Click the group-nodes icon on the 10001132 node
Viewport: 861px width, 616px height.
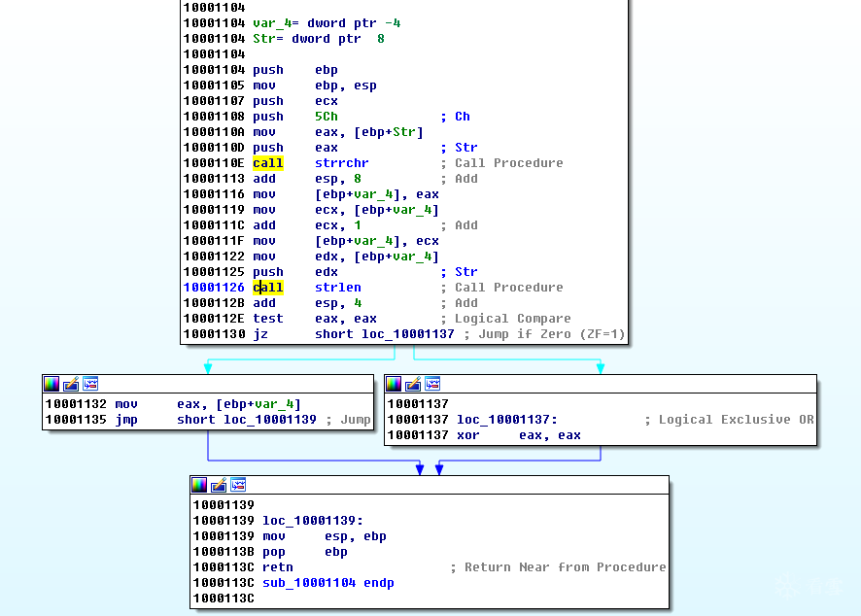click(x=90, y=384)
